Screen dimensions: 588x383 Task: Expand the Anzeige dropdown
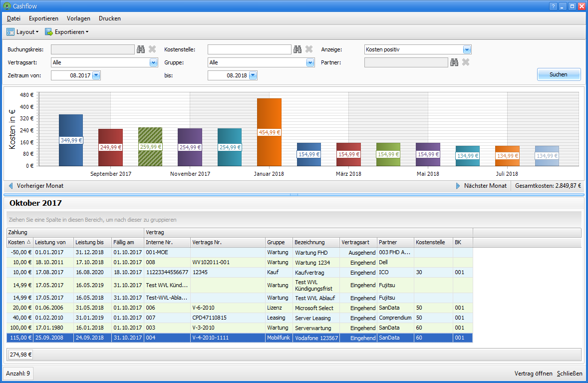coord(467,49)
